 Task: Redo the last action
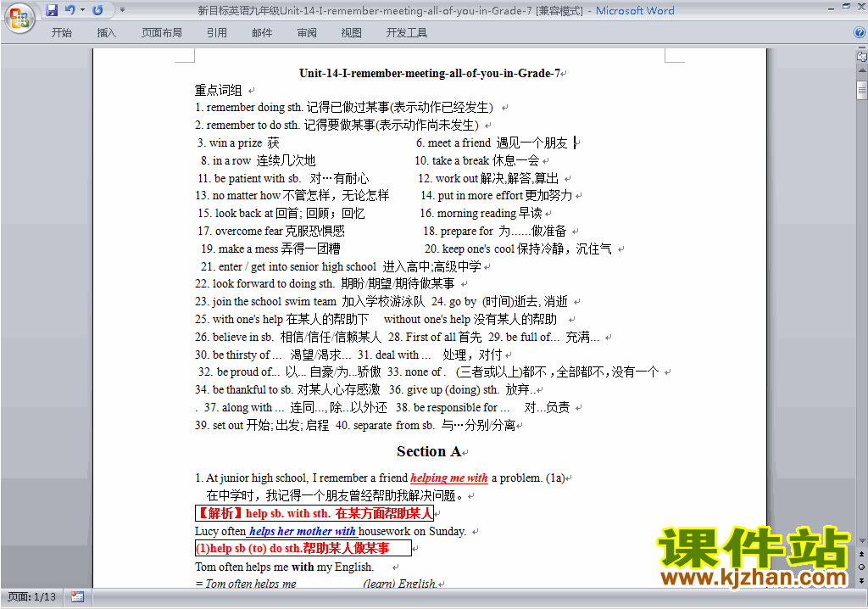97,10
